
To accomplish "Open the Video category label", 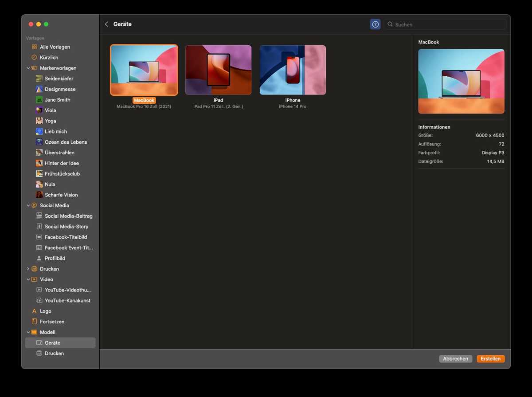I will click(x=47, y=279).
